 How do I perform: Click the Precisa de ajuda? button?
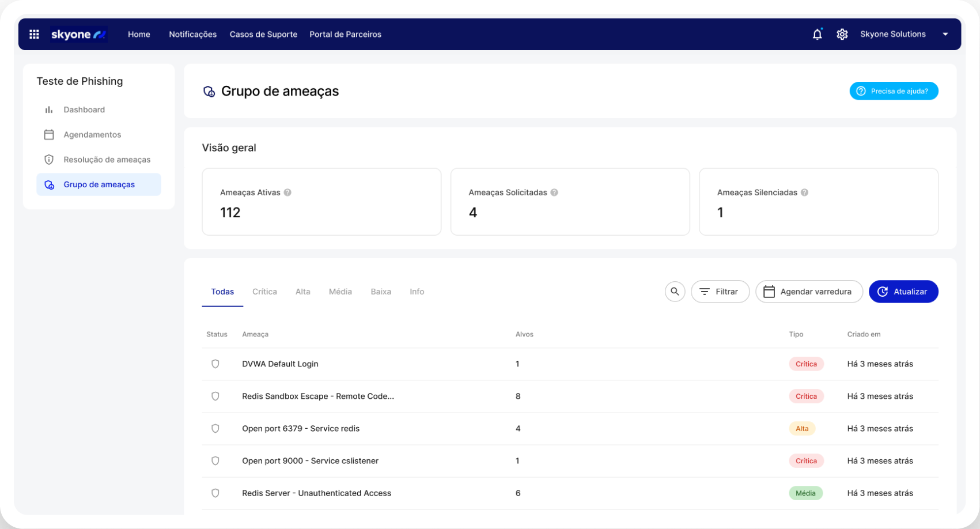893,91
